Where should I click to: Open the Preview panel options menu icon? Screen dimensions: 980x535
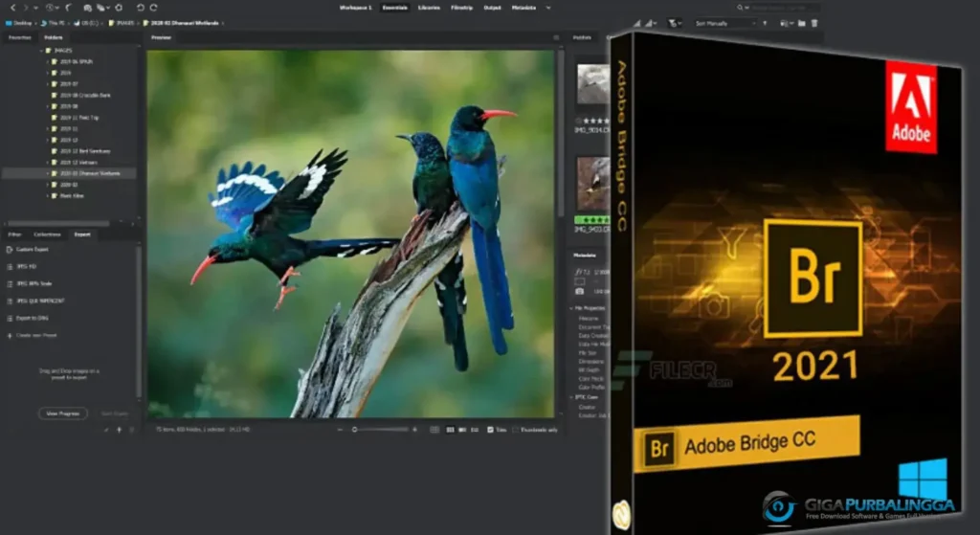556,37
